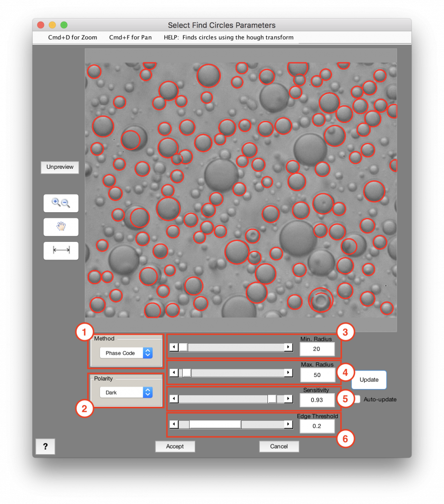Click the Cmd+D for Zoom menu item
The image size is (444, 504).
72,37
